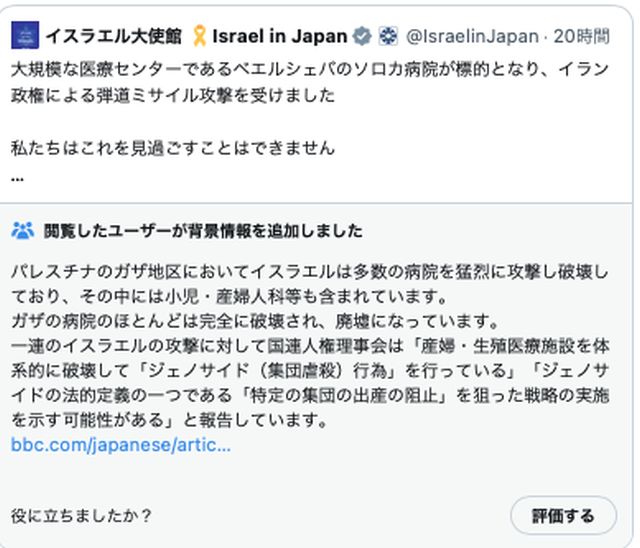Click the Israel embassy profile avatar

click(x=26, y=37)
